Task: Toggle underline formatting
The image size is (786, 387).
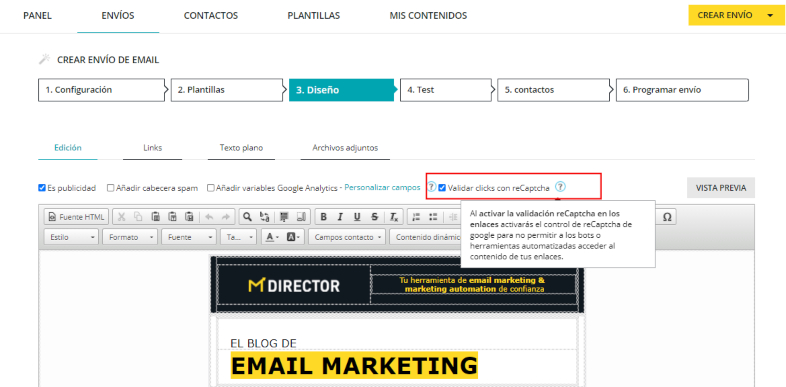Action: coord(357,217)
